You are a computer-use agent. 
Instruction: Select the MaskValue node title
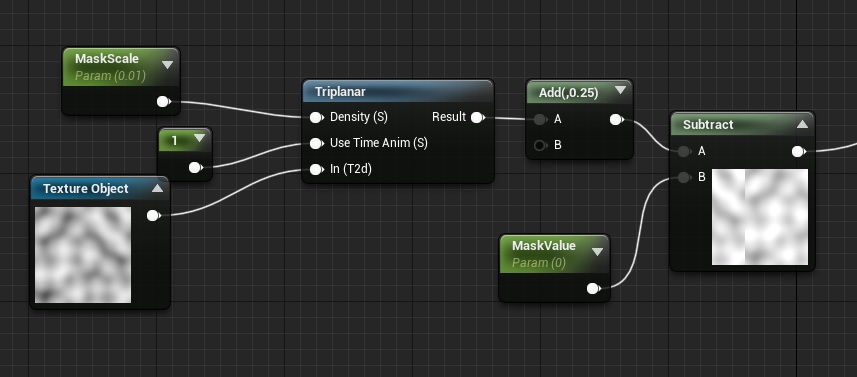coord(544,246)
